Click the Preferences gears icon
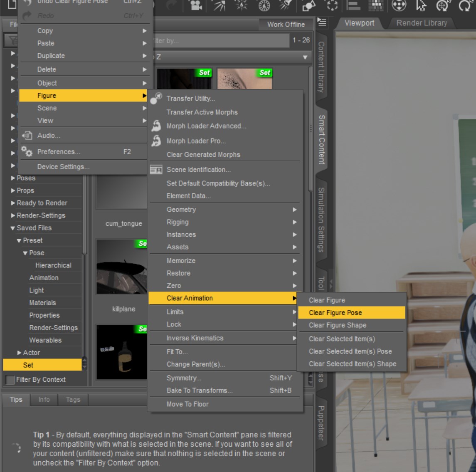The width and height of the screenshot is (476, 472). coord(27,151)
